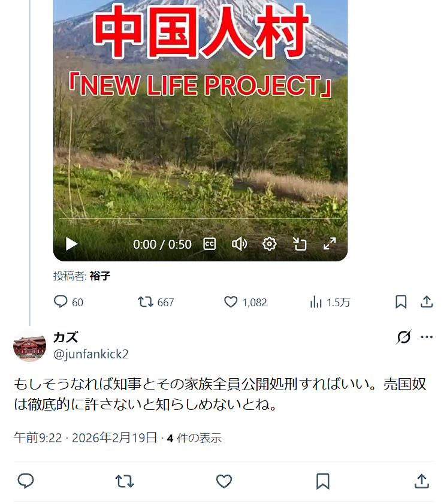This screenshot has width=447, height=504.
Task: Open picture-in-picture mode for the video
Action: [x=300, y=244]
